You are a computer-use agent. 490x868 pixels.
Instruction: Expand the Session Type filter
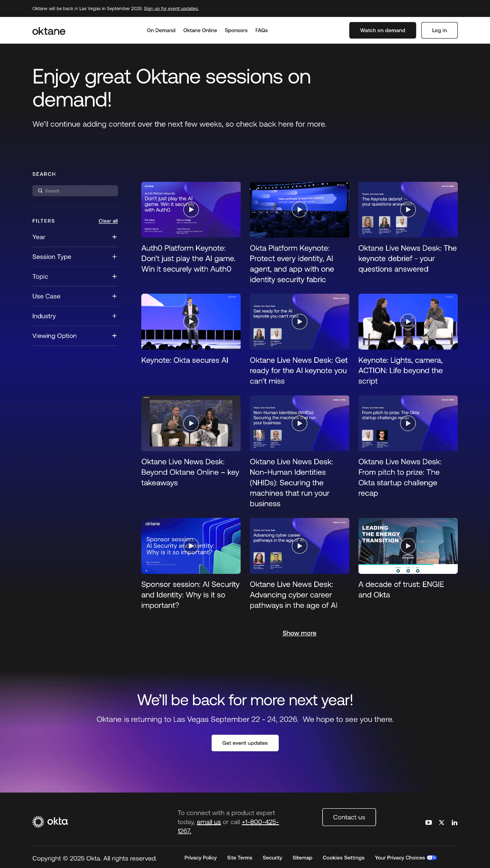point(114,257)
